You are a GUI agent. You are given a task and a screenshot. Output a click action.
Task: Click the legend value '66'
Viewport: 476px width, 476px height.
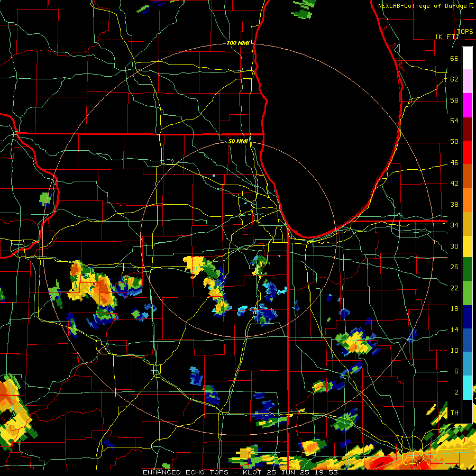454,58
